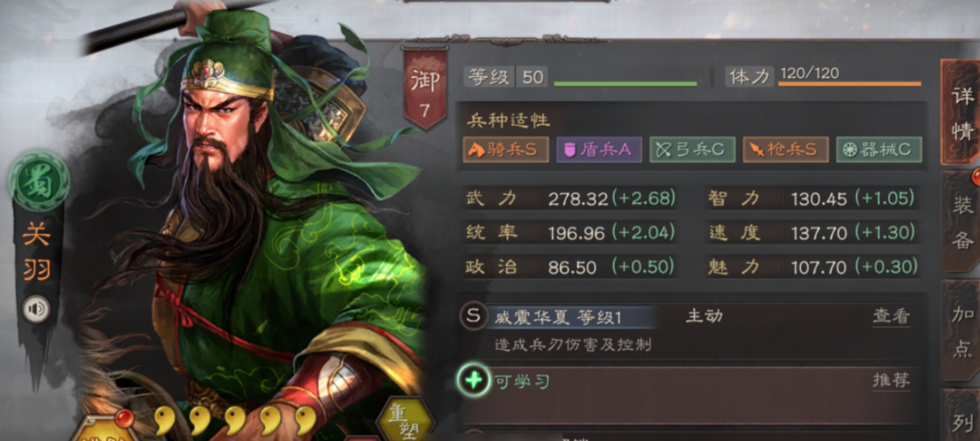Select the 盾兵A shield troop badge
The width and height of the screenshot is (980, 441).
pos(599,149)
